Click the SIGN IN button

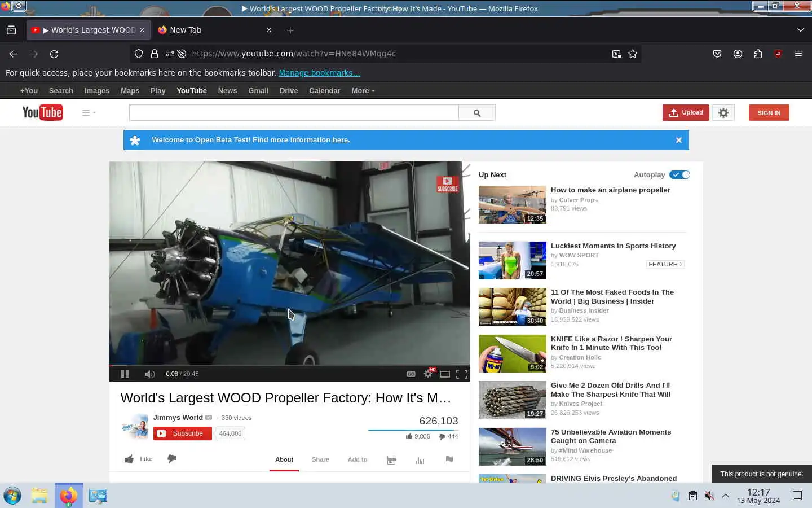769,113
